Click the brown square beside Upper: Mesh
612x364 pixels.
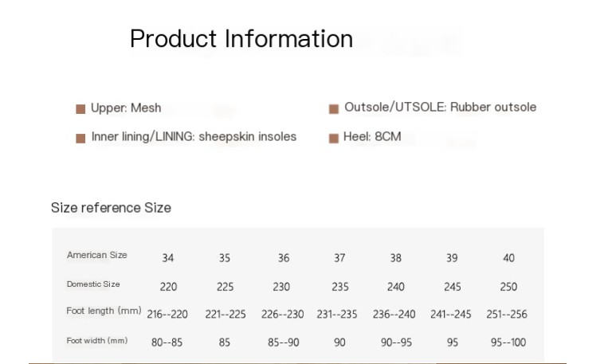point(80,109)
